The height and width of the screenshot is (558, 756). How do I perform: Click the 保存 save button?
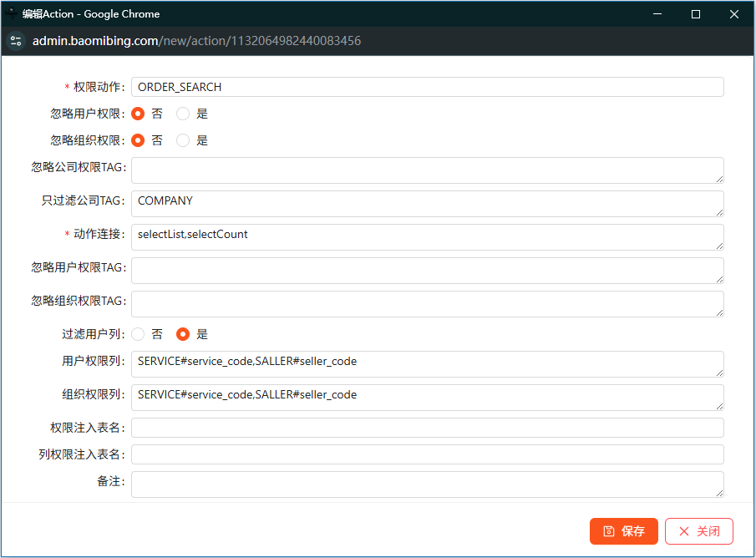(623, 531)
